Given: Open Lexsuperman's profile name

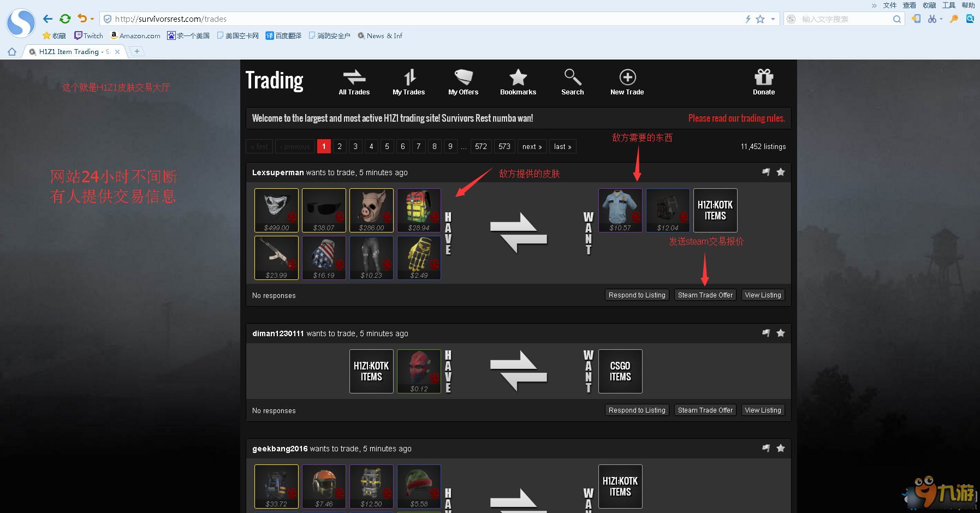Looking at the screenshot, I should pyautogui.click(x=278, y=172).
